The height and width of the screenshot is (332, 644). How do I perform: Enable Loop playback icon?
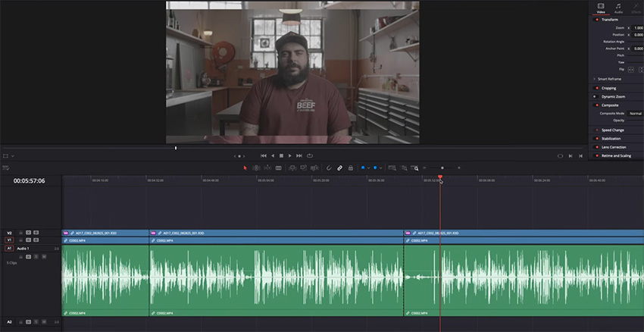point(310,155)
